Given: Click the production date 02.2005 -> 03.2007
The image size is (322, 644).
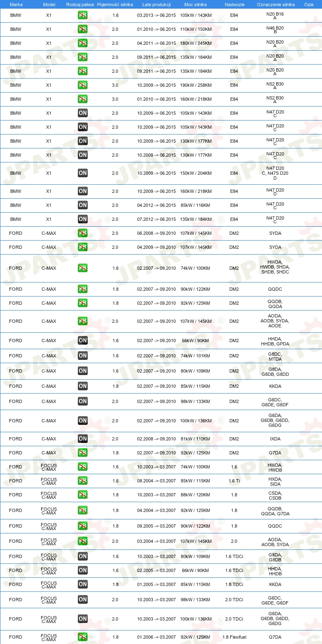Looking at the screenshot, I should [156, 570].
